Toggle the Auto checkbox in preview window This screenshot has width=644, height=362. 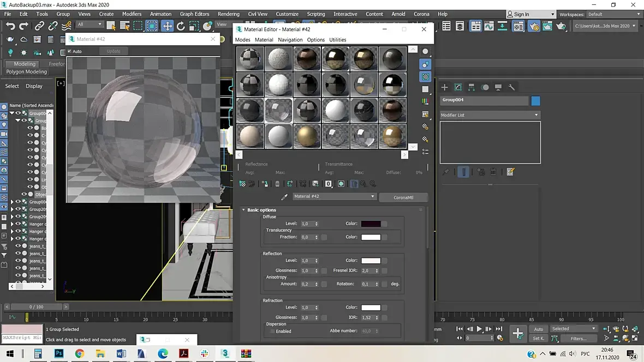[x=70, y=51]
